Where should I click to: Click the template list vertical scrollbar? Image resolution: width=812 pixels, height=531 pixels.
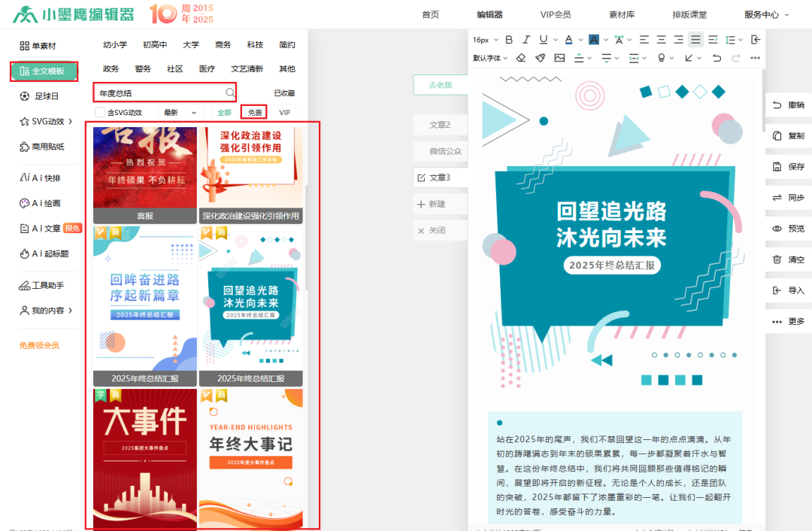point(306,238)
